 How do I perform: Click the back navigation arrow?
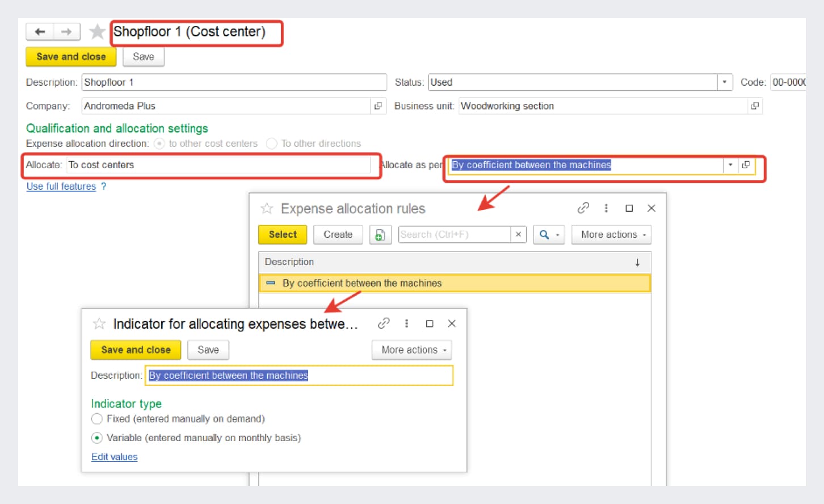point(39,32)
